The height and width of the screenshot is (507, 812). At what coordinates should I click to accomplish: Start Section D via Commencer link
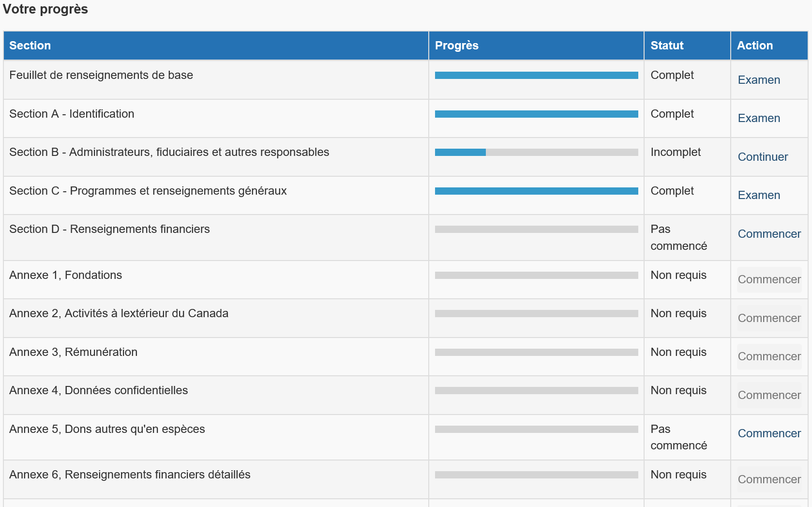tap(768, 234)
